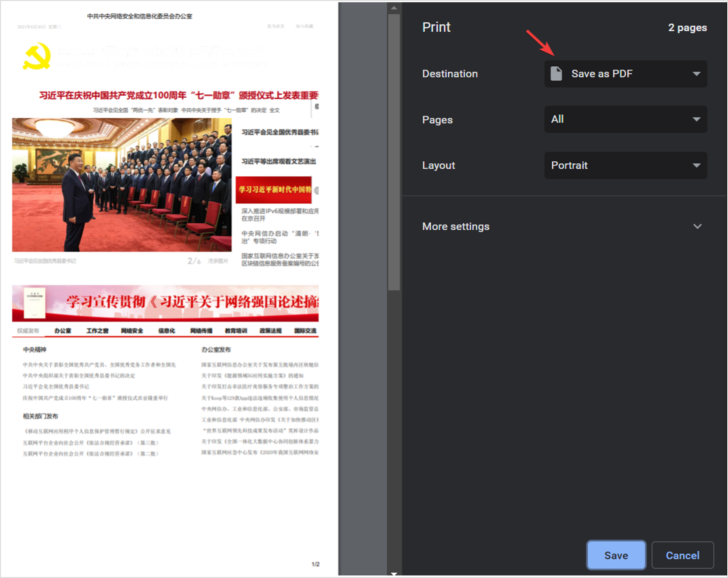The height and width of the screenshot is (578, 728).
Task: Click the 信息化 tab in preview navigation
Action: coord(166,331)
